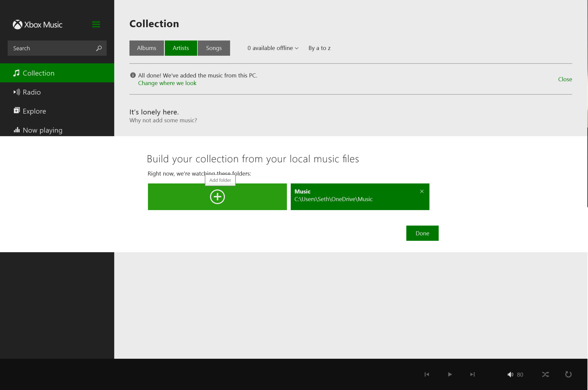Remove the Music folder with X
The image size is (588, 390).
(x=421, y=191)
